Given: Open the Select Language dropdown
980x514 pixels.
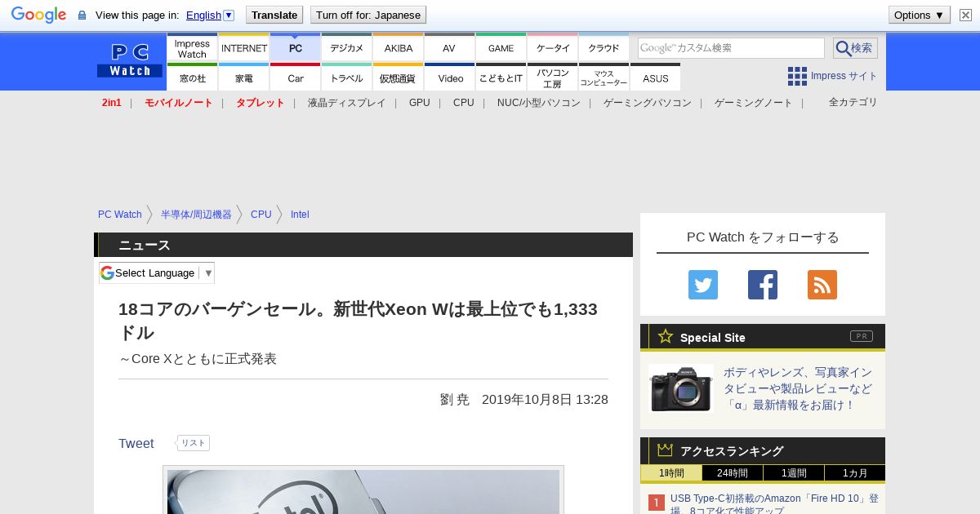Looking at the screenshot, I should [157, 273].
